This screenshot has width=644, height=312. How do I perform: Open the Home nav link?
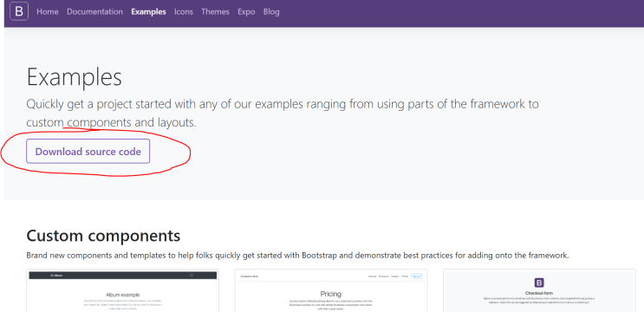click(x=47, y=12)
